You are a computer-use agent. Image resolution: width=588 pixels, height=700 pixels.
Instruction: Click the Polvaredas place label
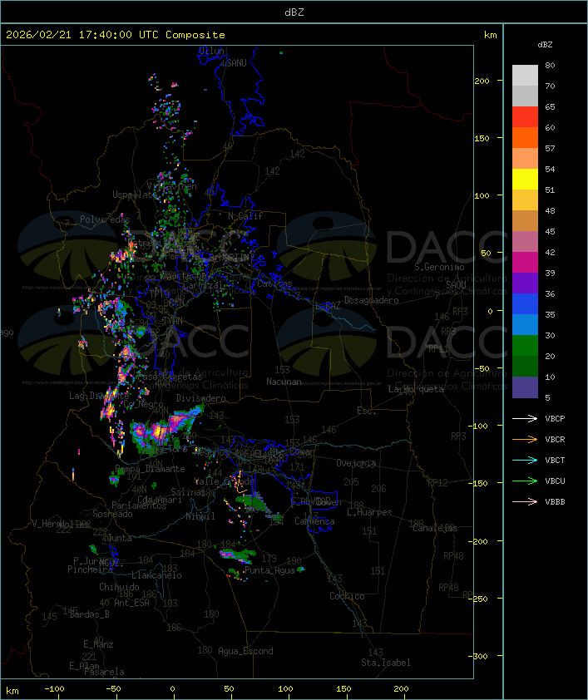(x=105, y=219)
